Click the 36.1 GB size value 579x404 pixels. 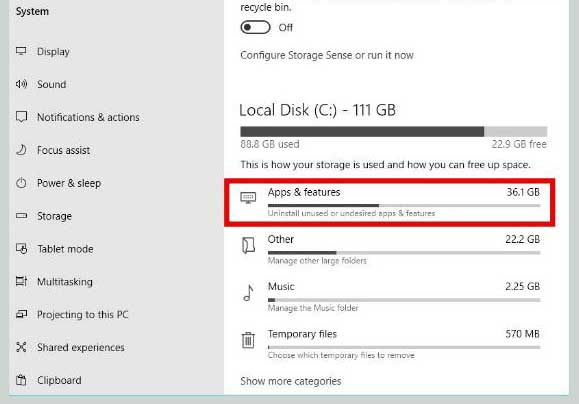tap(523, 192)
